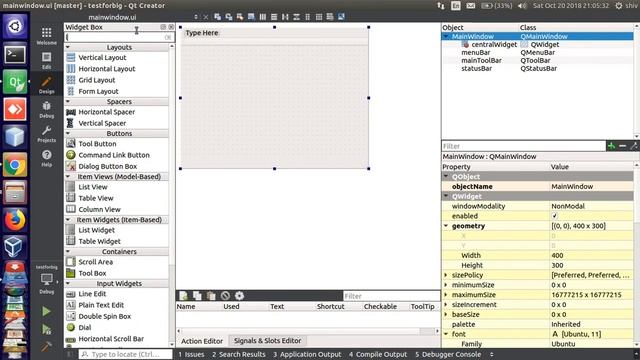Remove dynamic property with the minus icon
This screenshot has width=640, height=360.
[x=622, y=146]
